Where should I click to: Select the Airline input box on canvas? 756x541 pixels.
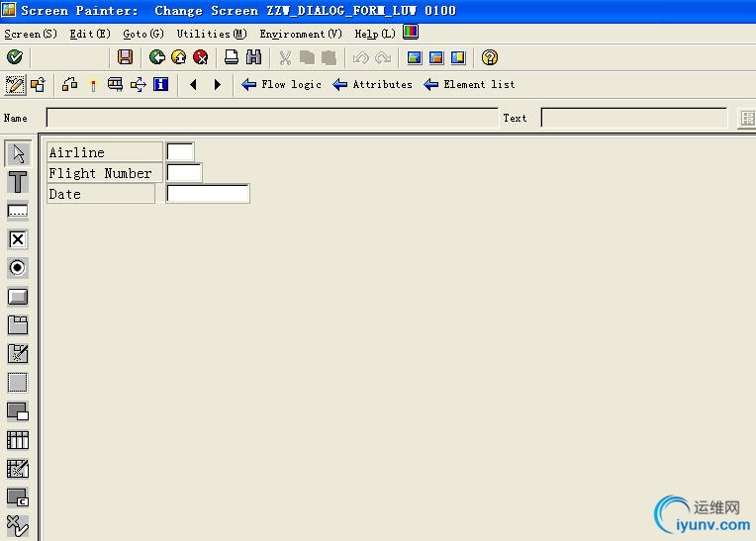(x=180, y=151)
